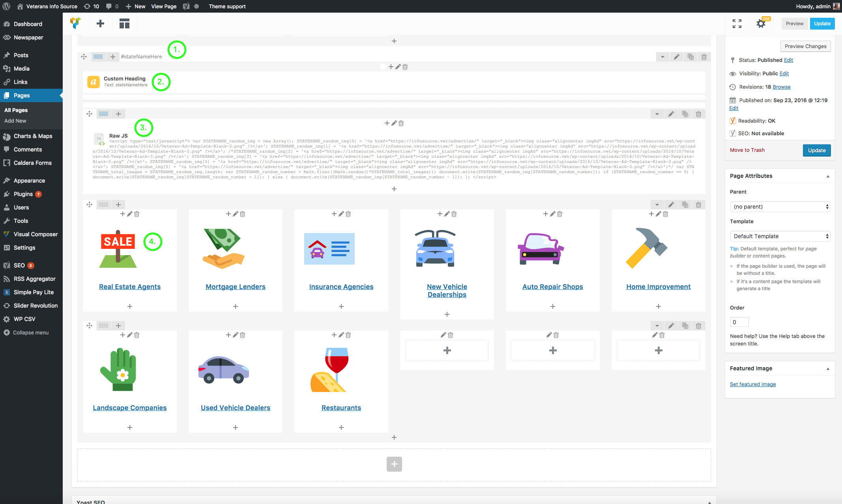Edit the Auto Repair Shops column
Viewport: 842px width, 504px height.
553,214
